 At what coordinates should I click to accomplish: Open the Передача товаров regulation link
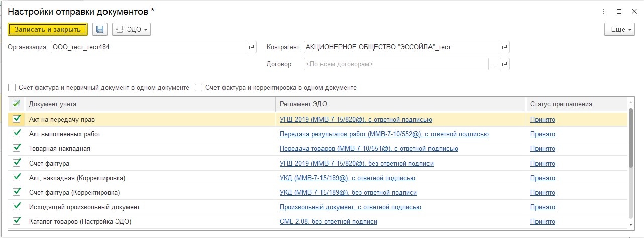coord(368,149)
